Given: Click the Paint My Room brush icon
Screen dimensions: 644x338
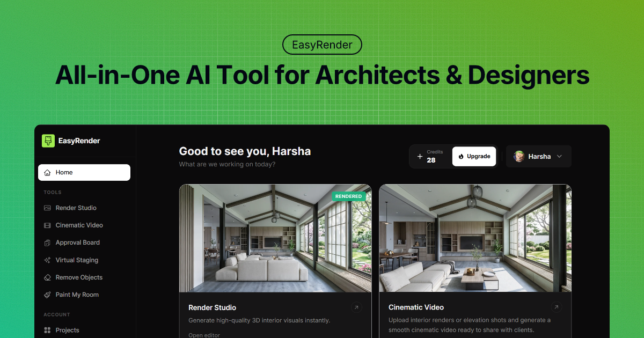Looking at the screenshot, I should (x=47, y=295).
